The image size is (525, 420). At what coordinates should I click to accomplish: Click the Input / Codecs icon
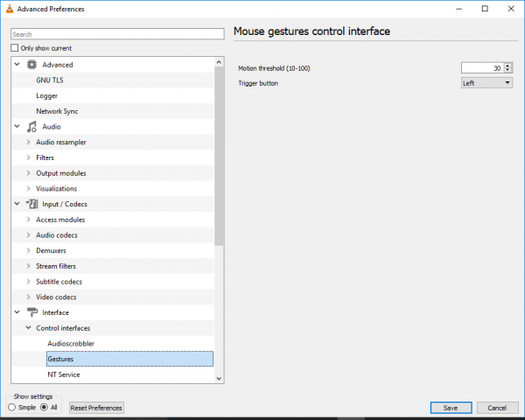click(32, 204)
